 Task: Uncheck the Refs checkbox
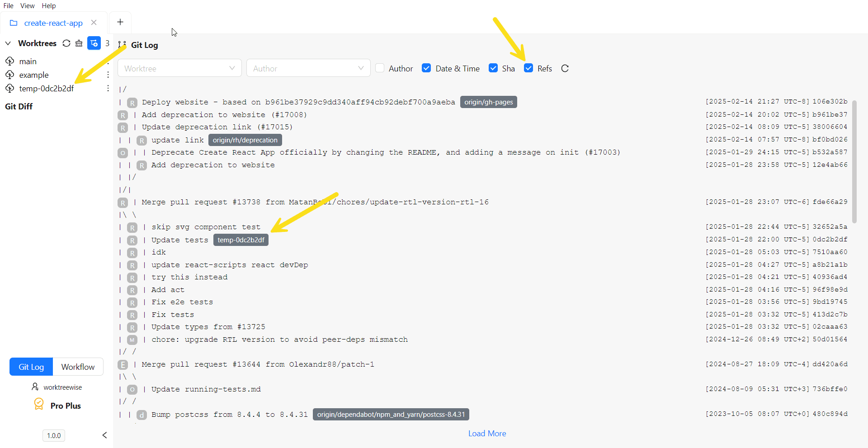click(x=529, y=68)
